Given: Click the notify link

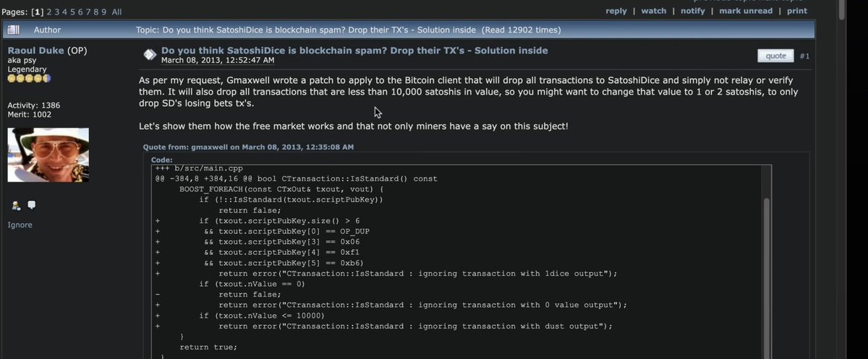Looking at the screenshot, I should tap(693, 11).
